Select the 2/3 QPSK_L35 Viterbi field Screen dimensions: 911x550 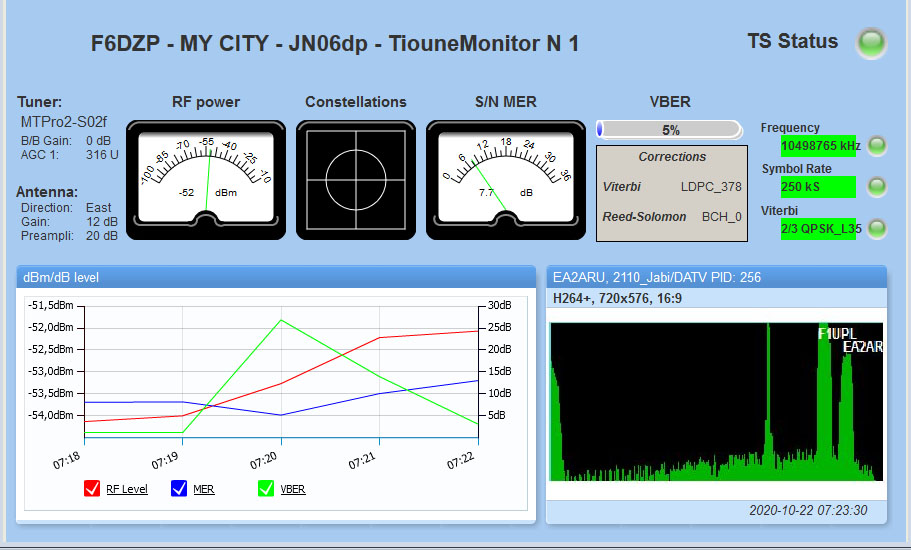817,228
